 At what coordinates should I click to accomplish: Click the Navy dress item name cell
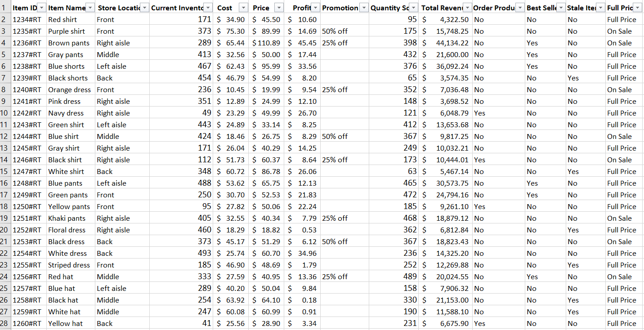(x=71, y=113)
